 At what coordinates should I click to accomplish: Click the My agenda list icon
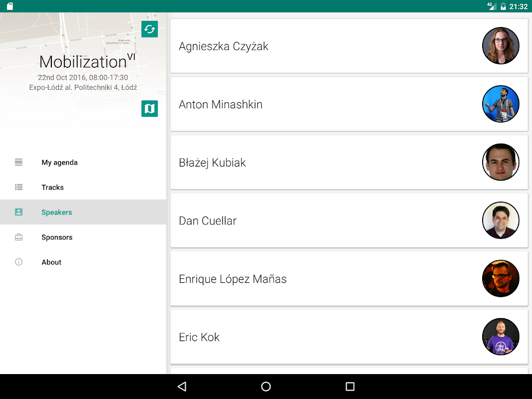click(19, 162)
